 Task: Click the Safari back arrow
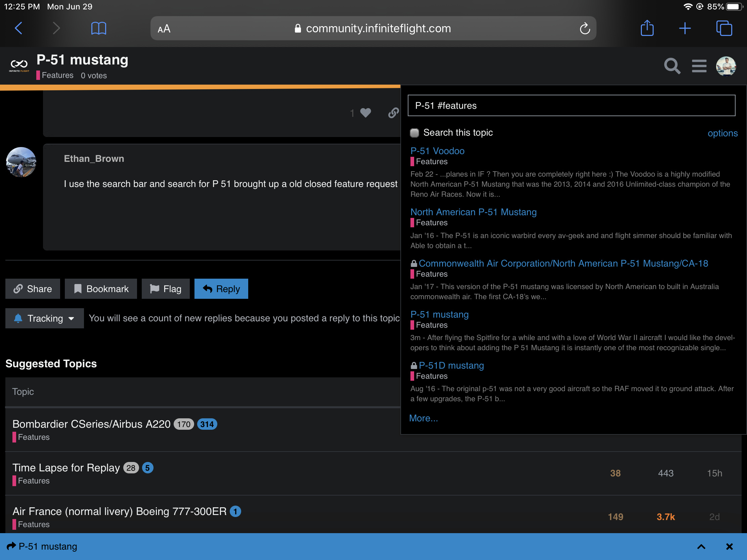click(18, 28)
